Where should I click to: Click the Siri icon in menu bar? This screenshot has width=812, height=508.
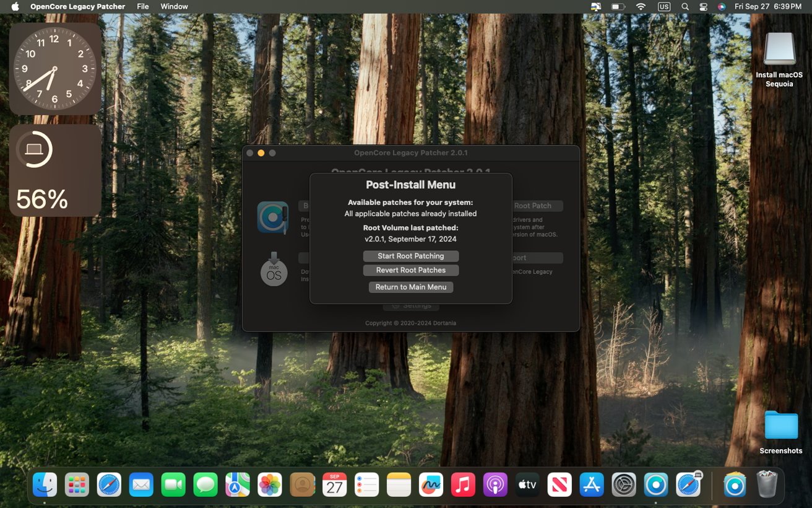pyautogui.click(x=721, y=6)
